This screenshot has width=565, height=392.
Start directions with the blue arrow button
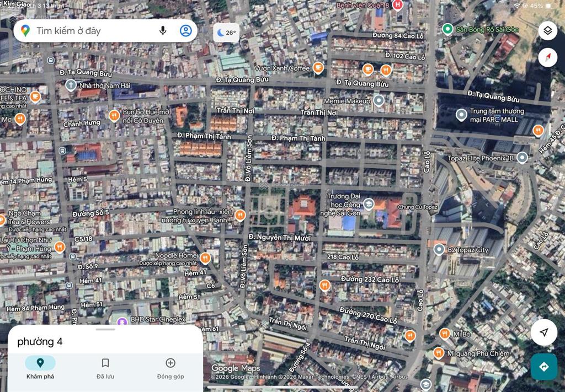click(x=544, y=367)
